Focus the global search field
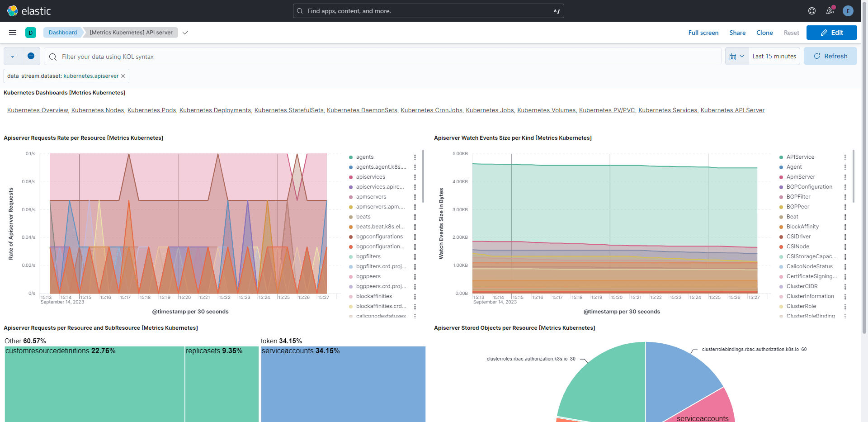 tap(428, 11)
